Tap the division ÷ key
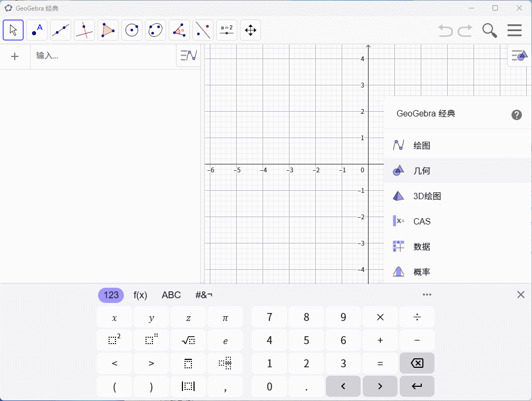This screenshot has height=401, width=532. (417, 317)
